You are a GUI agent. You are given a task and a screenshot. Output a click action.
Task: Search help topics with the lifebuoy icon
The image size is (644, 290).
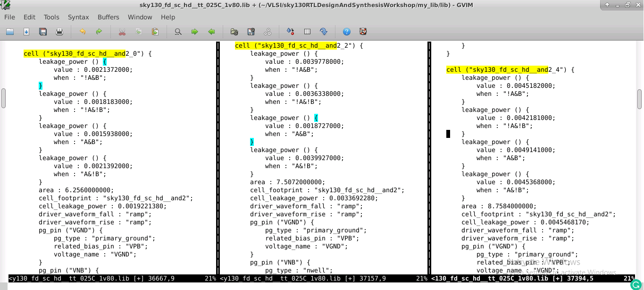click(363, 32)
